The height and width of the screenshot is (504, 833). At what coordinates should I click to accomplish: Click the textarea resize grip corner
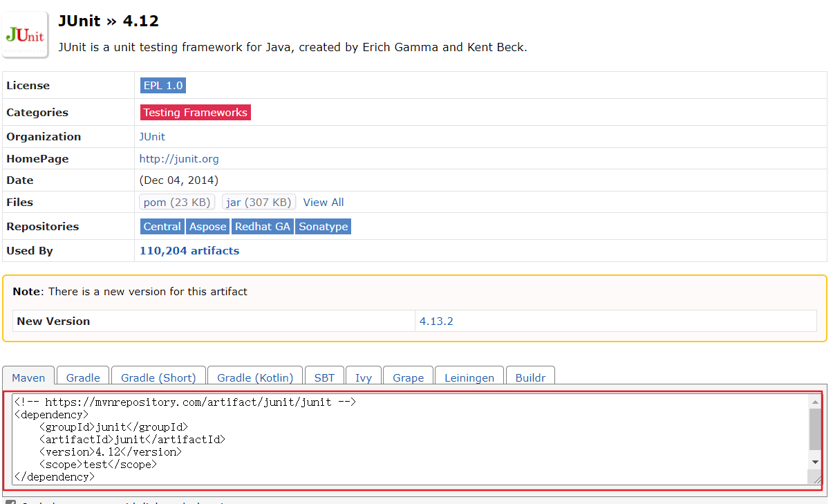click(816, 478)
